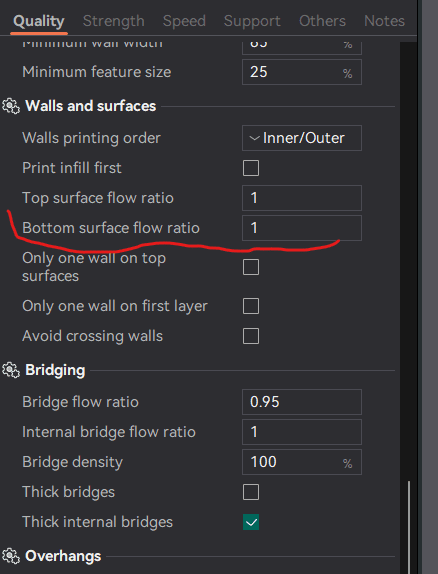Viewport: 438px width, 574px height.
Task: Click the gear icon beside Walls and surfaces
Action: tap(11, 106)
